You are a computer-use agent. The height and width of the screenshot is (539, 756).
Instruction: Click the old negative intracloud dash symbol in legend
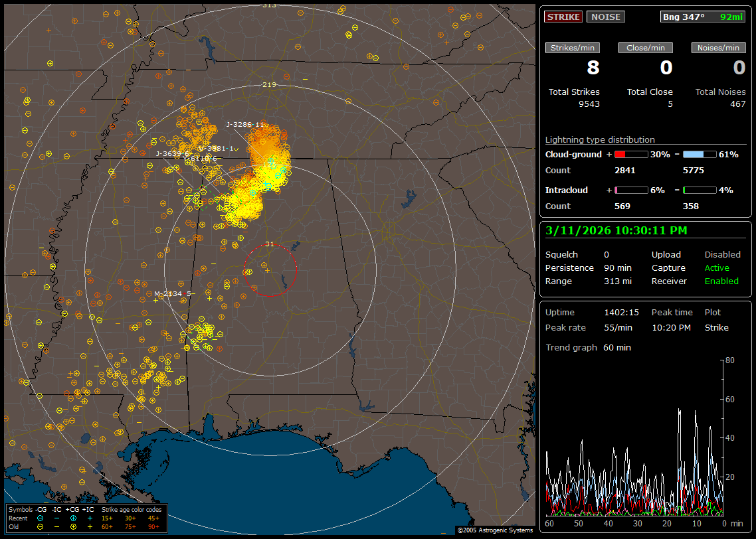click(x=57, y=526)
